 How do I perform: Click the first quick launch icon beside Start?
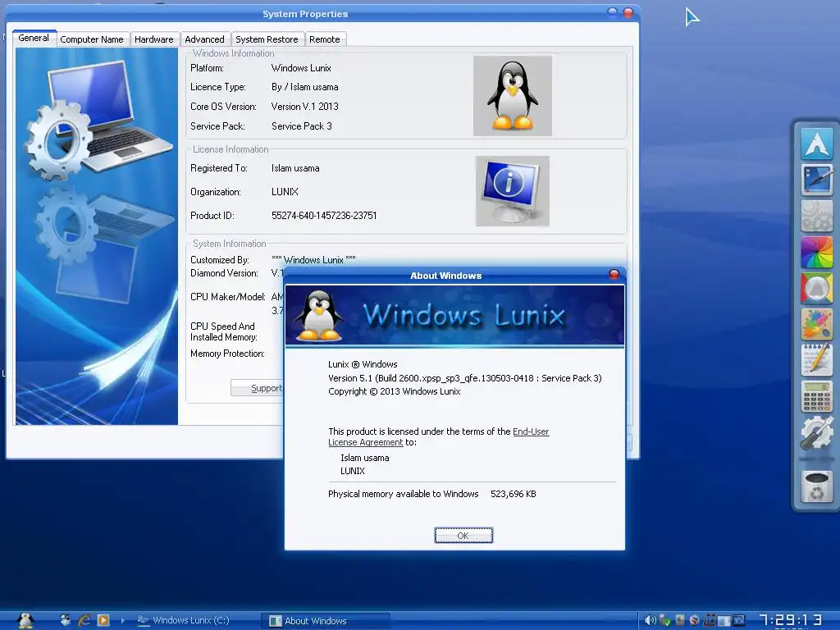pos(65,620)
